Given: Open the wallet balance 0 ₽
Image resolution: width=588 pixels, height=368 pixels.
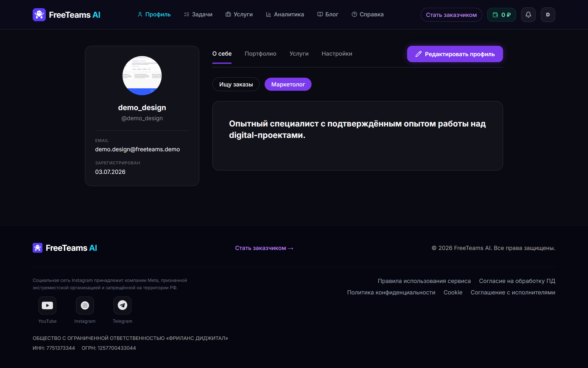Looking at the screenshot, I should click(501, 15).
